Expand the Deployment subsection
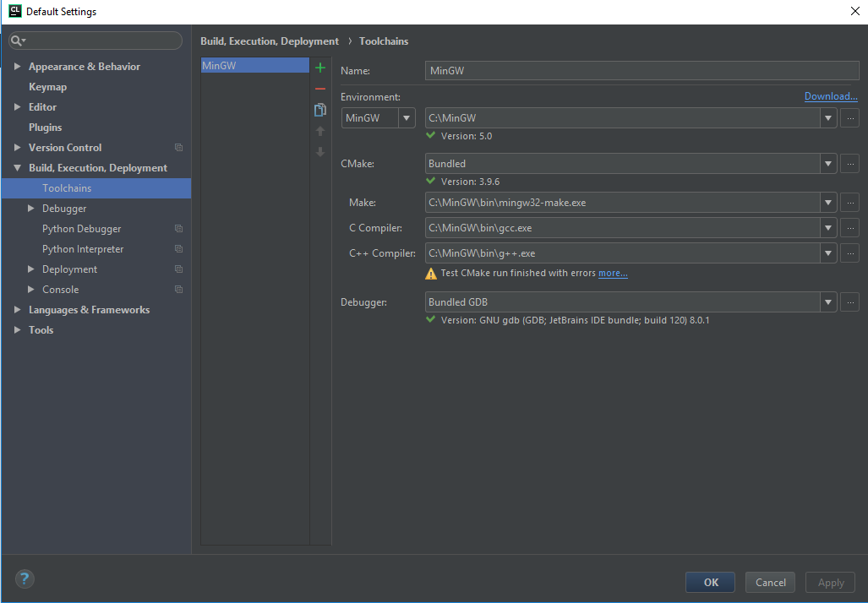This screenshot has width=868, height=603. (31, 269)
